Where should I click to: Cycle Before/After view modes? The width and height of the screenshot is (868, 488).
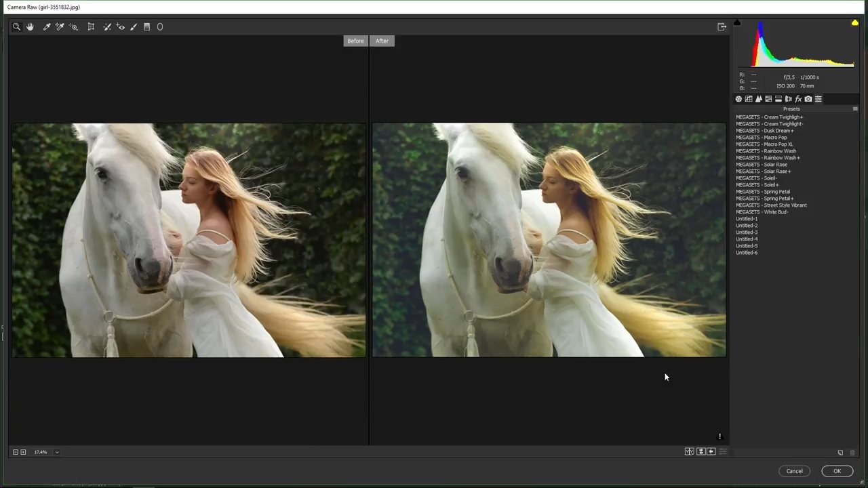coord(689,451)
